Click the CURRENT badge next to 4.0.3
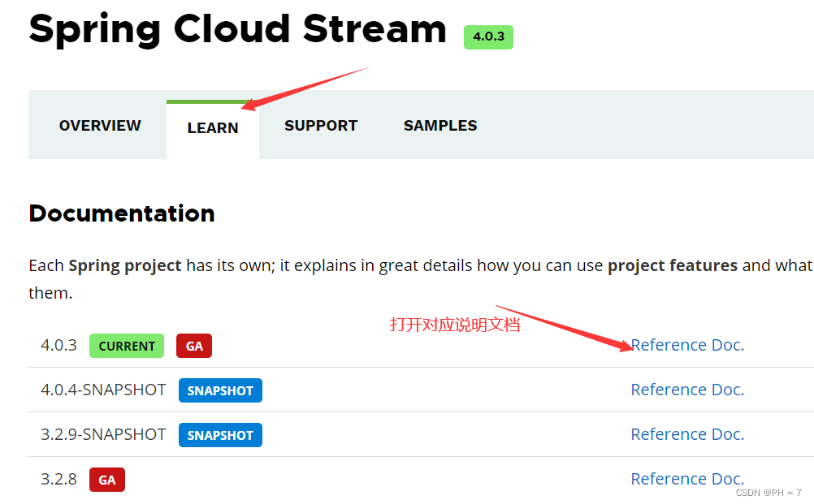 pyautogui.click(x=126, y=346)
